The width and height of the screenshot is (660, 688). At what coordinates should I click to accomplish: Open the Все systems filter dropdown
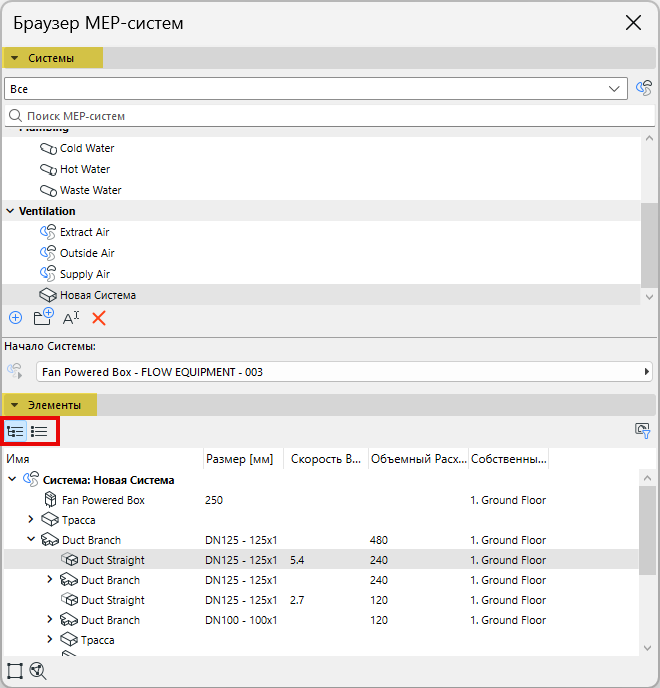(x=316, y=89)
